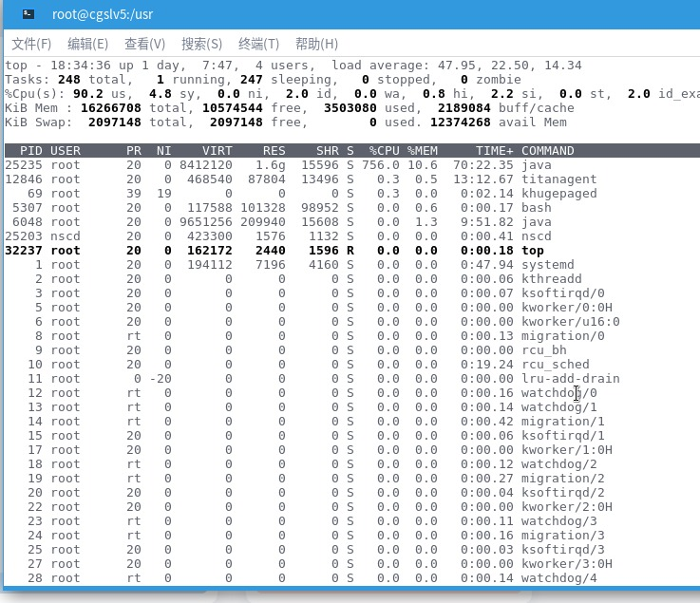Click the -20 nice value in row 11

click(161, 379)
